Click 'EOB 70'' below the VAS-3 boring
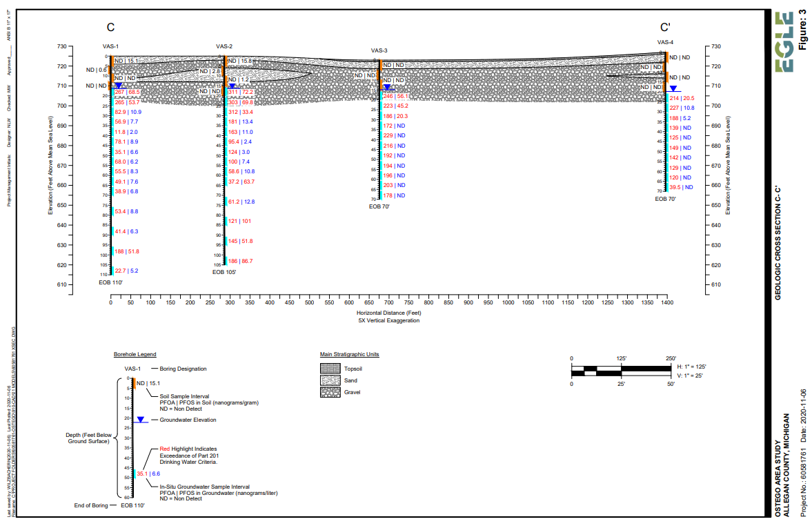812x526 pixels. coord(379,206)
